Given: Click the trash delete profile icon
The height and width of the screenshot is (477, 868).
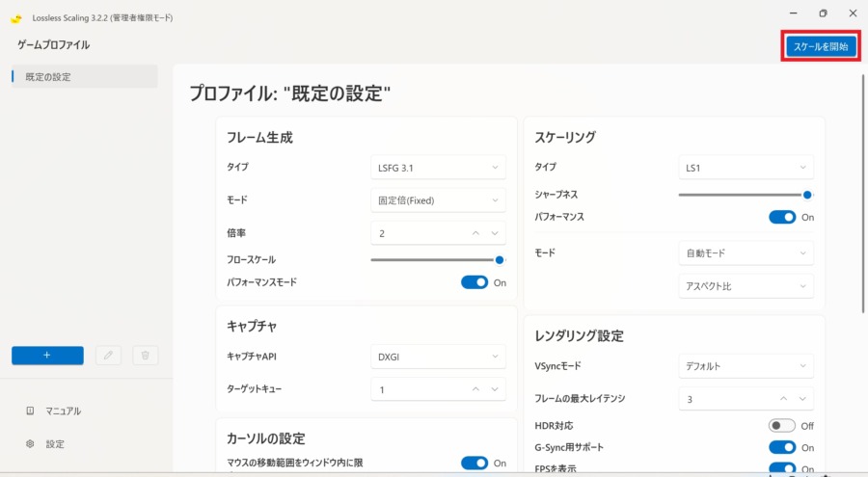Looking at the screenshot, I should pyautogui.click(x=145, y=356).
